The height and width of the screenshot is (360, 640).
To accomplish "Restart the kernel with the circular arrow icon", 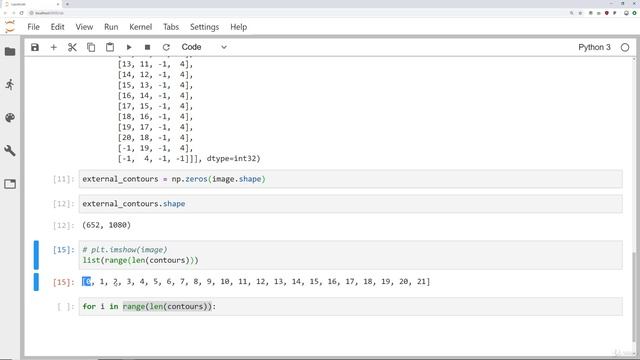I will tap(166, 47).
